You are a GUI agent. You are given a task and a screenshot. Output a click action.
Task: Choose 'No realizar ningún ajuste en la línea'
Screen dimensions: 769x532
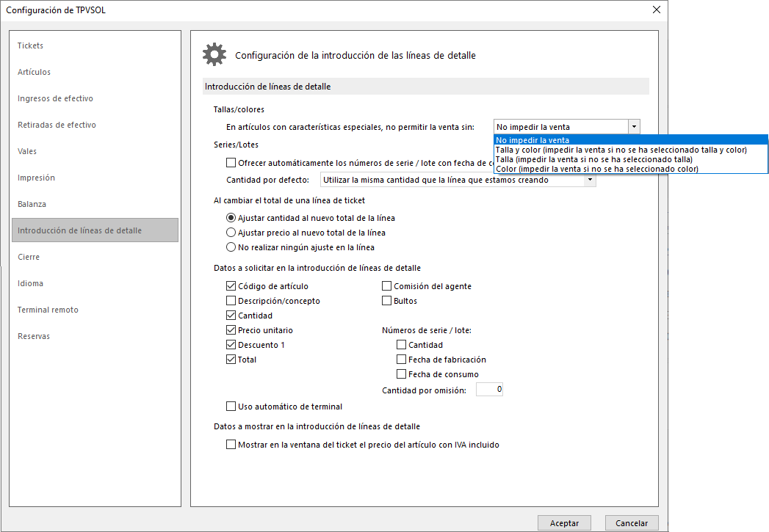(231, 247)
